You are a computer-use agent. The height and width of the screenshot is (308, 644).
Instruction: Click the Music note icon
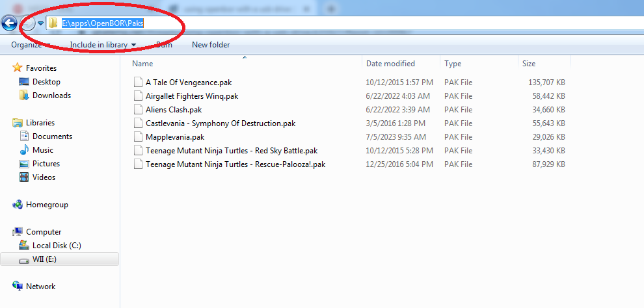(x=24, y=149)
